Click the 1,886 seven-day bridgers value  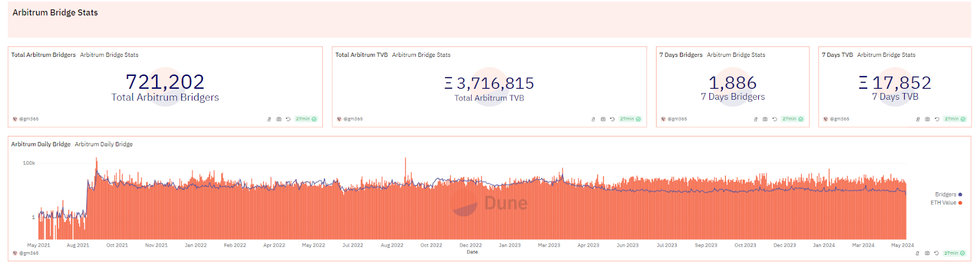[x=733, y=83]
